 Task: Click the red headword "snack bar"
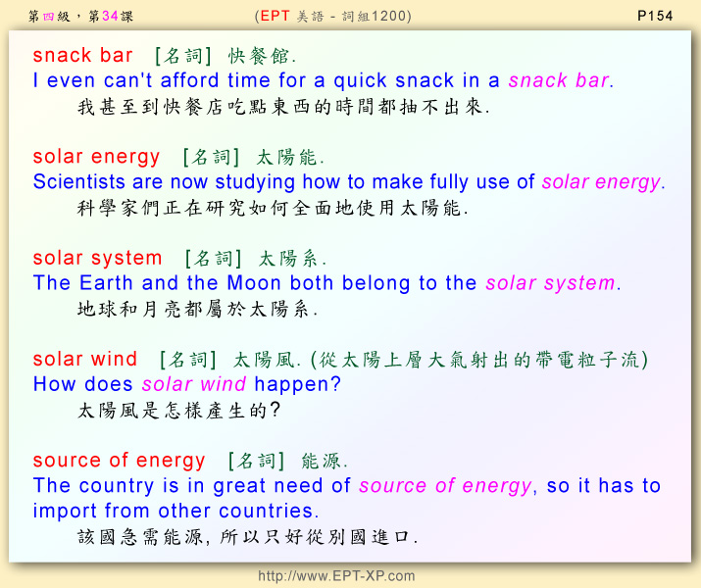click(x=82, y=55)
